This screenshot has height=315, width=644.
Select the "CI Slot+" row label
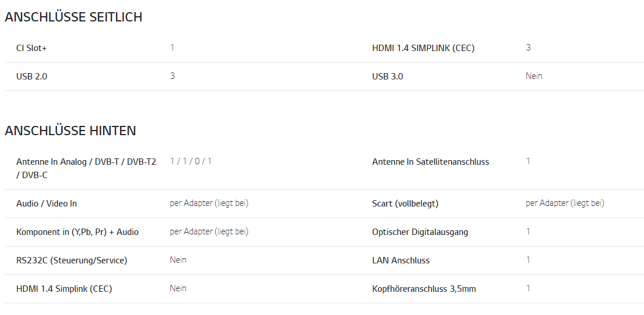[x=31, y=48]
